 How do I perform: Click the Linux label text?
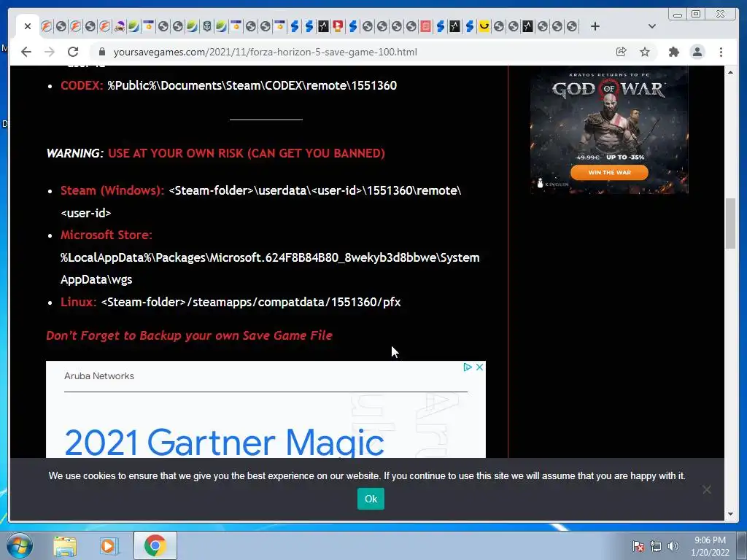(x=79, y=303)
